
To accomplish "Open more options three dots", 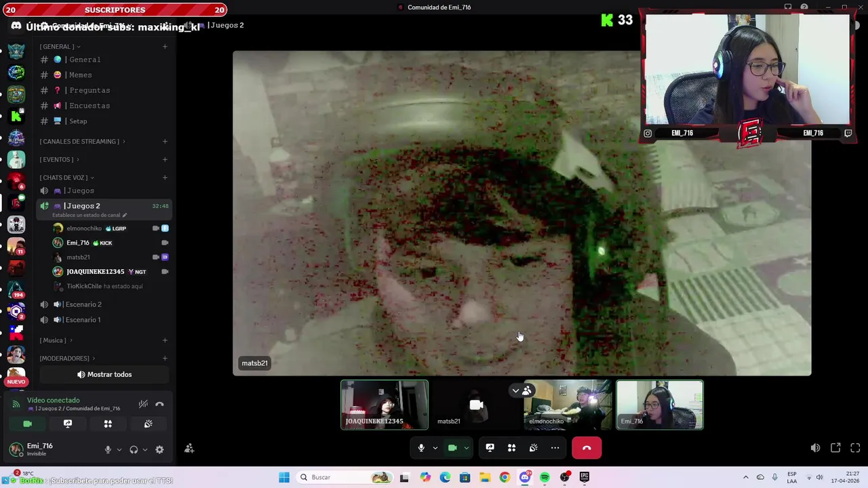I will point(555,448).
